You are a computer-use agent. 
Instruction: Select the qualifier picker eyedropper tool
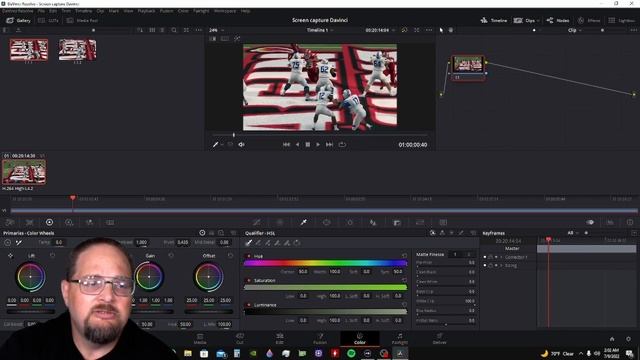pyautogui.click(x=249, y=243)
